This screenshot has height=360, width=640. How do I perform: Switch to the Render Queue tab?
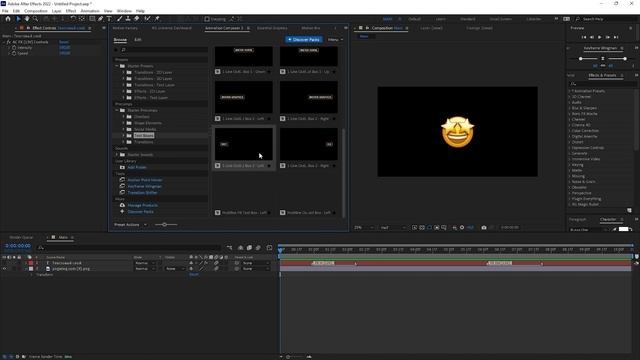(x=21, y=237)
